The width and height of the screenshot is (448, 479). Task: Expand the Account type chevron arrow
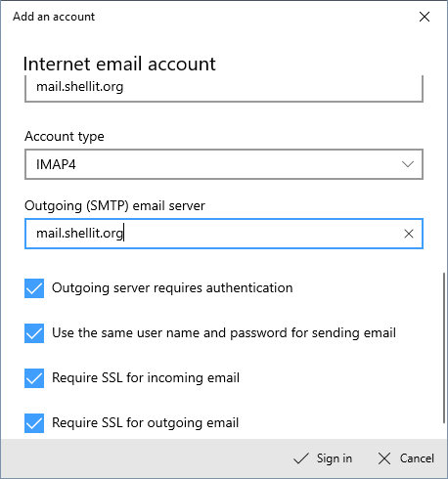coord(408,164)
